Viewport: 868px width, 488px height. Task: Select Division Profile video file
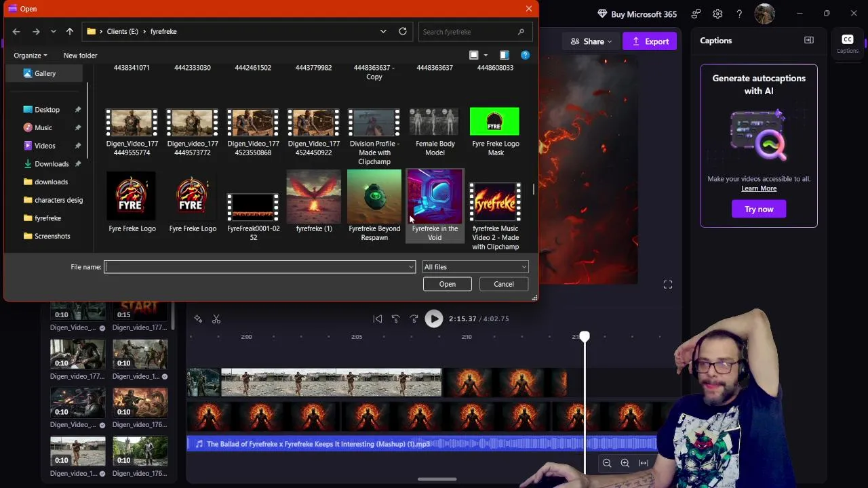(374, 136)
